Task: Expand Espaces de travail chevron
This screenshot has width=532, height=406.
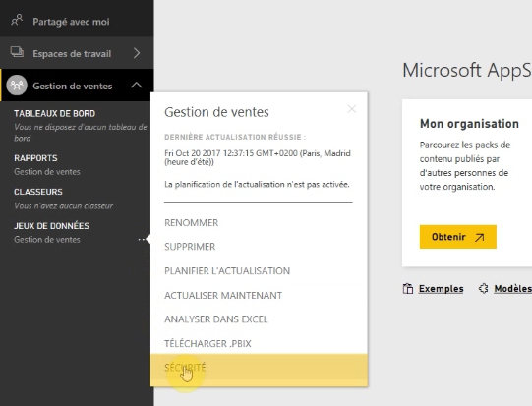Action: [137, 53]
